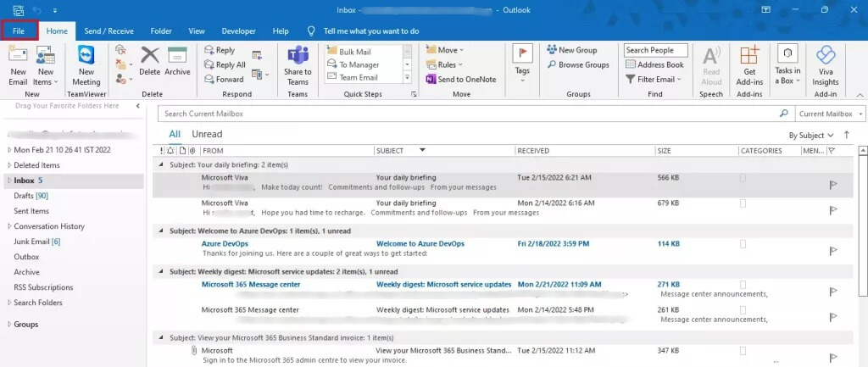This screenshot has width=868, height=367.
Task: Flag the 261 KB weekly digest email
Action: click(834, 317)
